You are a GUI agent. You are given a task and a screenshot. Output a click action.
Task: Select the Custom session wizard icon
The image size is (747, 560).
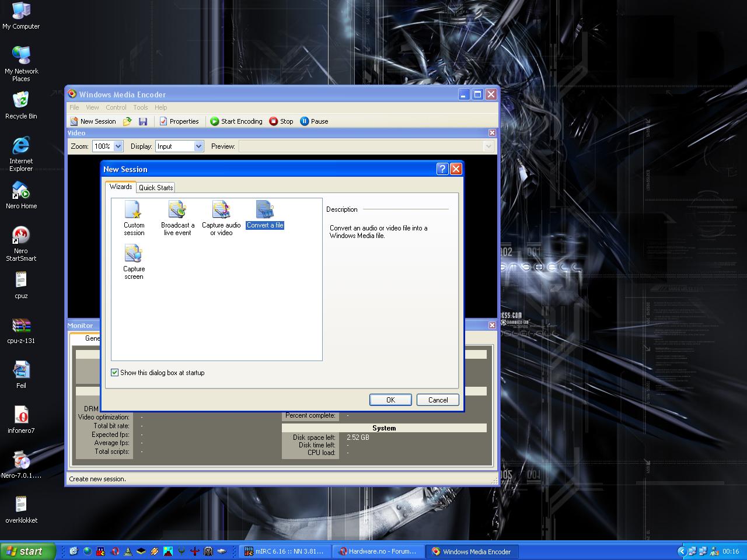[x=134, y=218]
